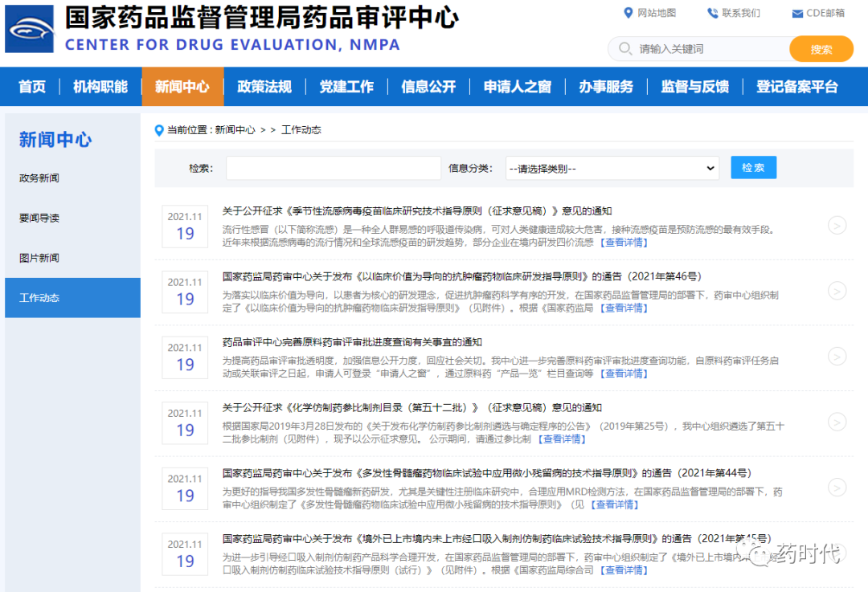This screenshot has height=592, width=868.
Task: Click the CDE fish logo
Action: pos(30,29)
